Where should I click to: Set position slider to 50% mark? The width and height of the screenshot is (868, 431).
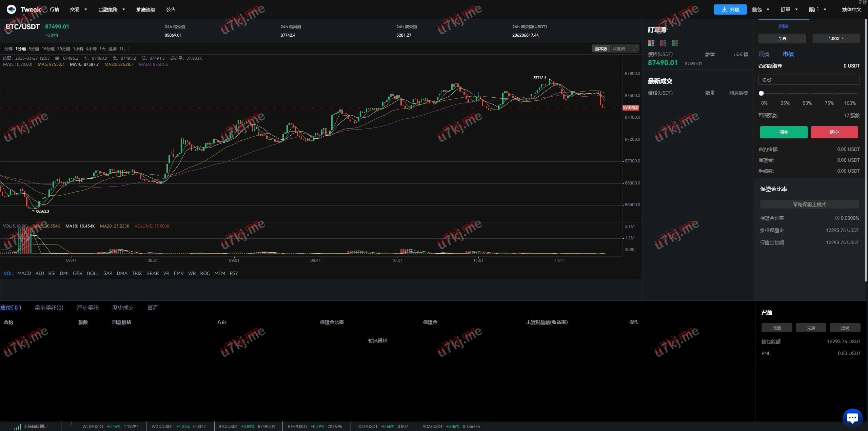point(810,93)
